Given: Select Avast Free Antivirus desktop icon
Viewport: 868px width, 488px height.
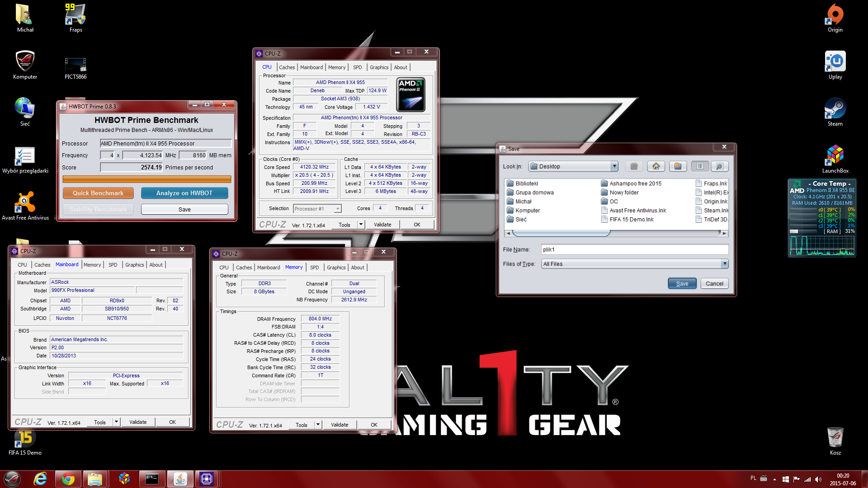Looking at the screenshot, I should [x=25, y=206].
